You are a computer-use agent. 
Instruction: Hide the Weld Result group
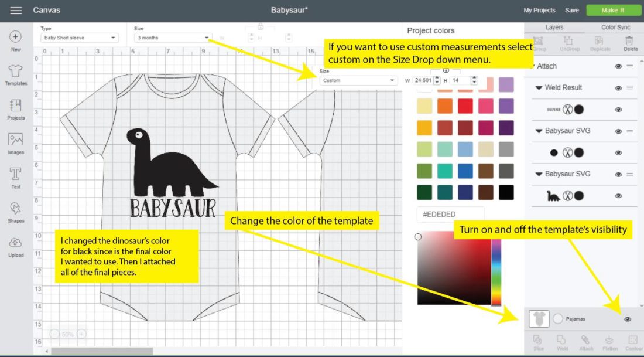point(618,87)
